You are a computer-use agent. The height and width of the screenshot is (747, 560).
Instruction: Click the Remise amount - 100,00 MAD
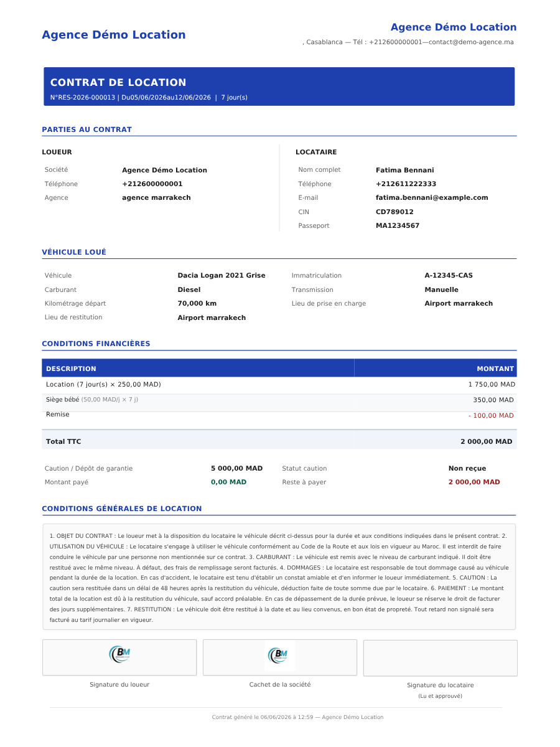point(492,416)
